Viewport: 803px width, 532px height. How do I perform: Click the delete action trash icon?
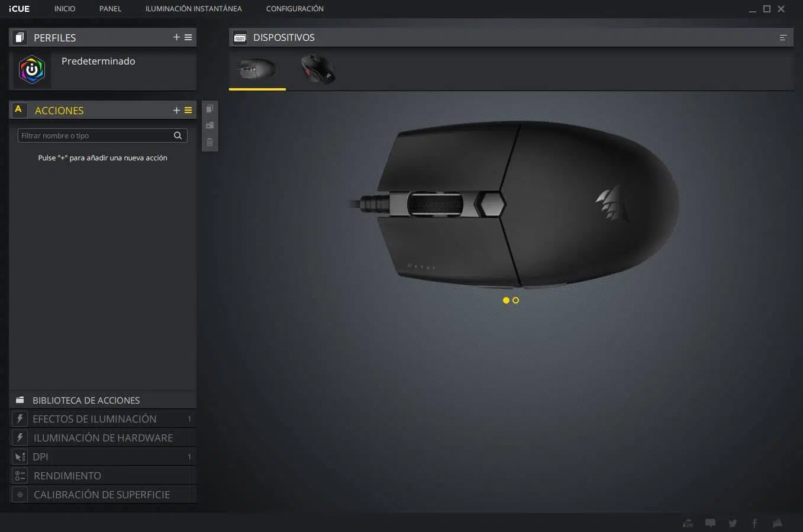pyautogui.click(x=209, y=142)
